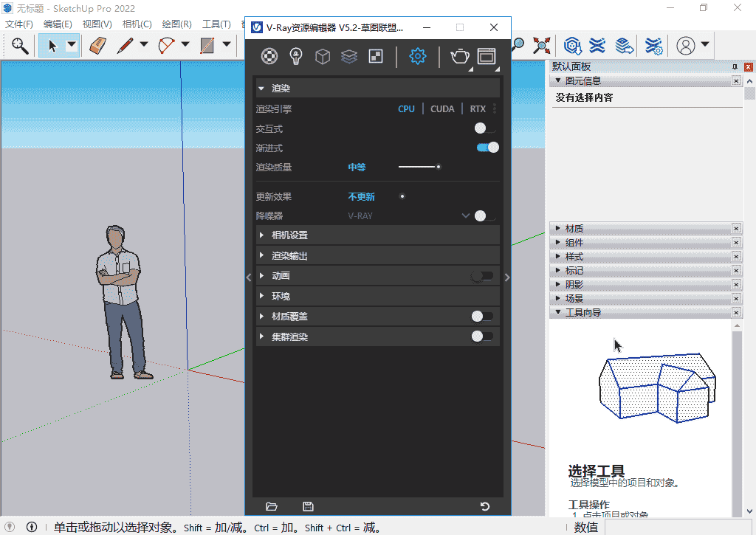Click the teapot render icon

(459, 56)
